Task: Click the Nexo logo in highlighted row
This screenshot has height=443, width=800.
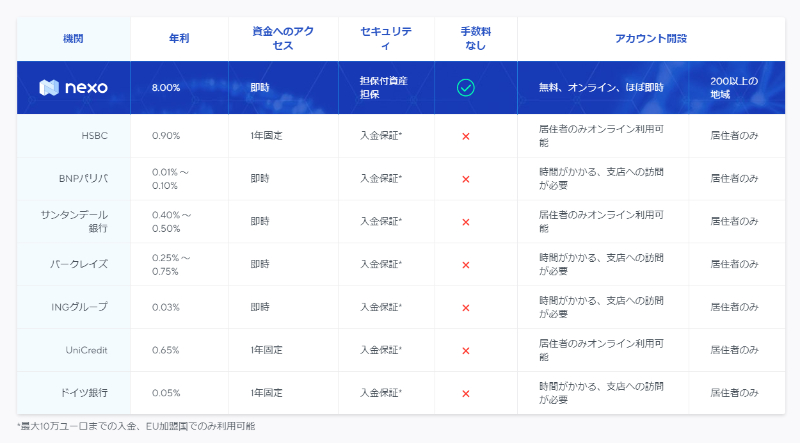Action: (73, 88)
